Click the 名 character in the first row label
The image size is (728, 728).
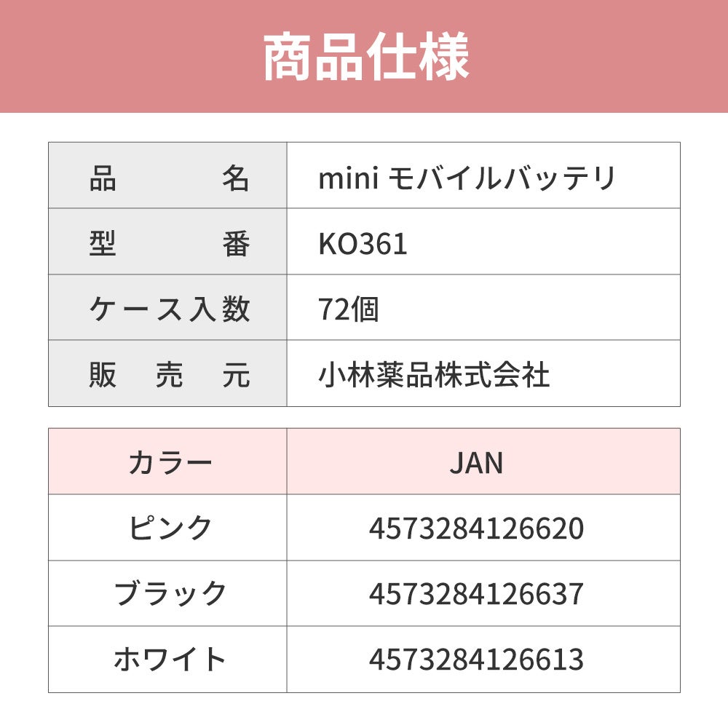(236, 178)
